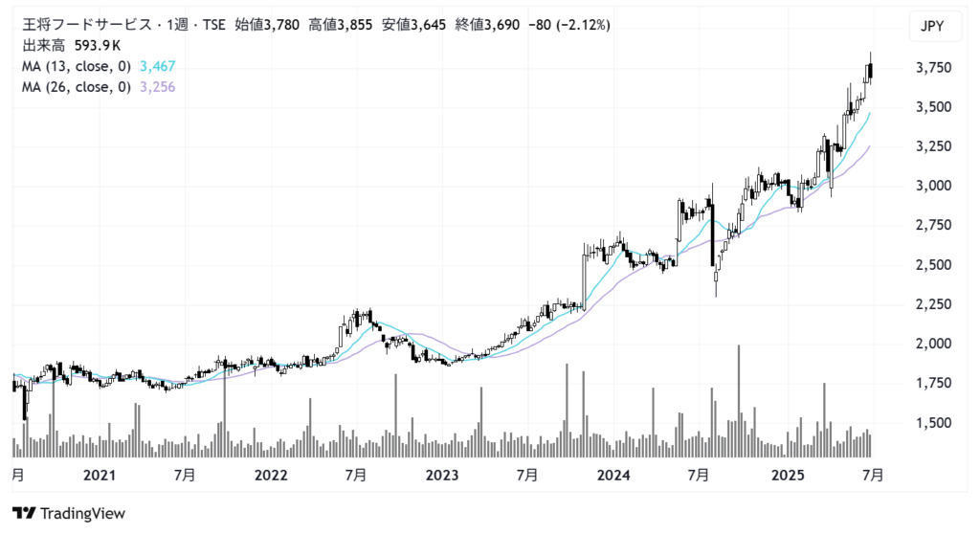Open the TradingView logo link

pyautogui.click(x=69, y=513)
